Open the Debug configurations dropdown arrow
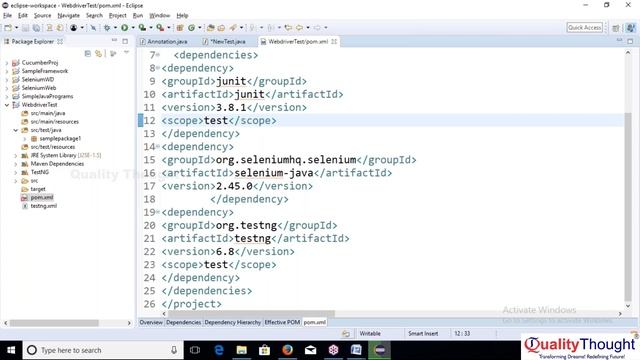The image size is (640, 360). click(x=115, y=28)
